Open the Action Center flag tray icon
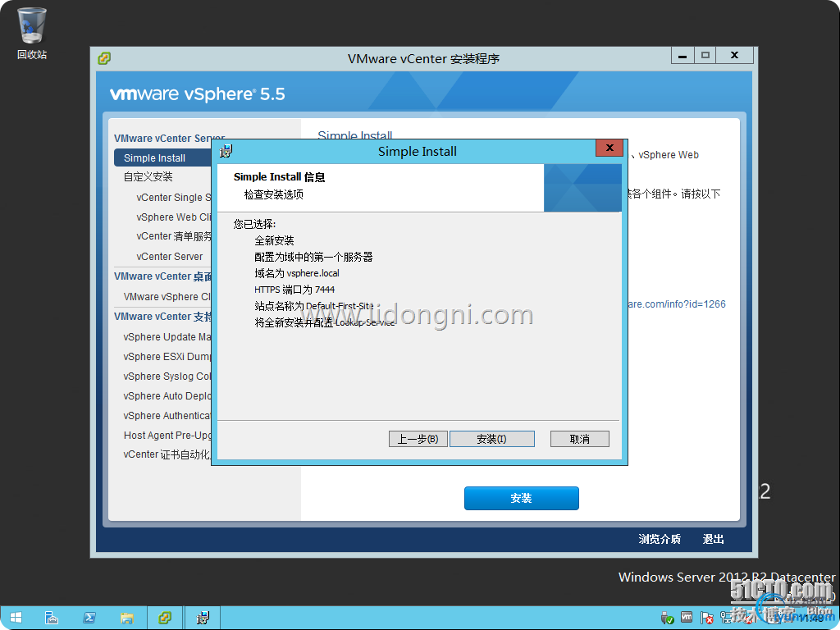Viewport: 840px width, 630px height. 706,619
